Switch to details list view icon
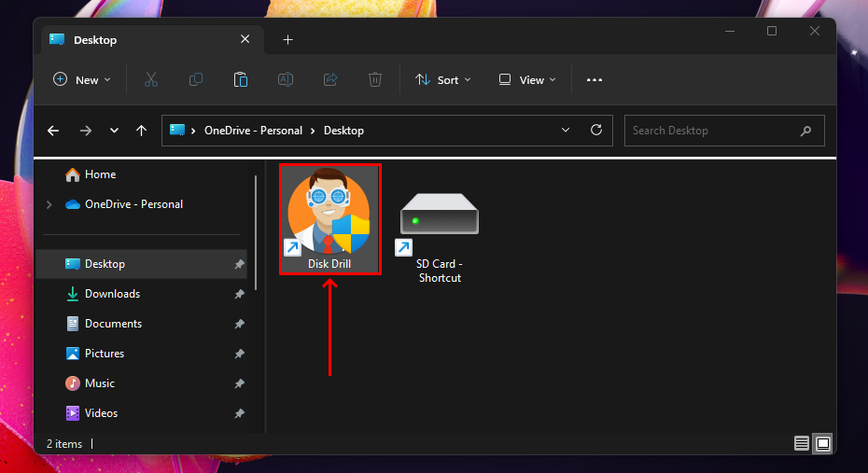The image size is (868, 473). coord(801,443)
